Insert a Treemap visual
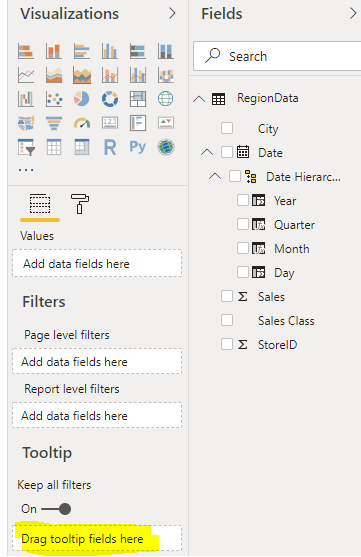This screenshot has width=361, height=557. [138, 99]
